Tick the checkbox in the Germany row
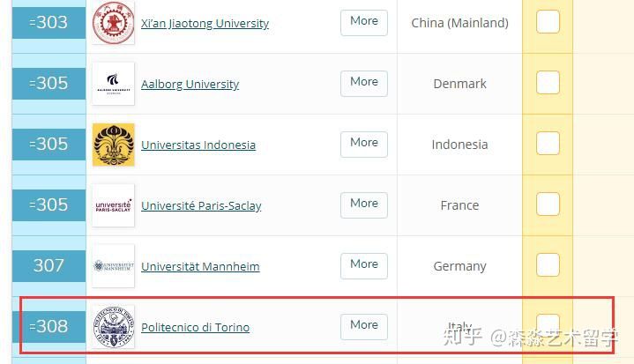Screen dimensions: 634x364 pyautogui.click(x=548, y=264)
